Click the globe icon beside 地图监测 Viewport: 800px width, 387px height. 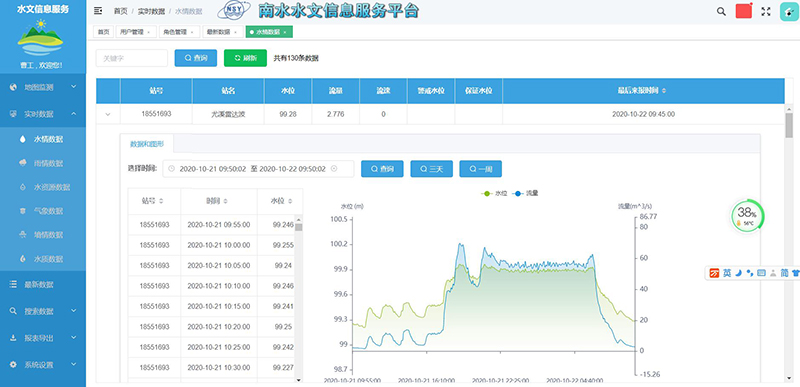point(13,87)
